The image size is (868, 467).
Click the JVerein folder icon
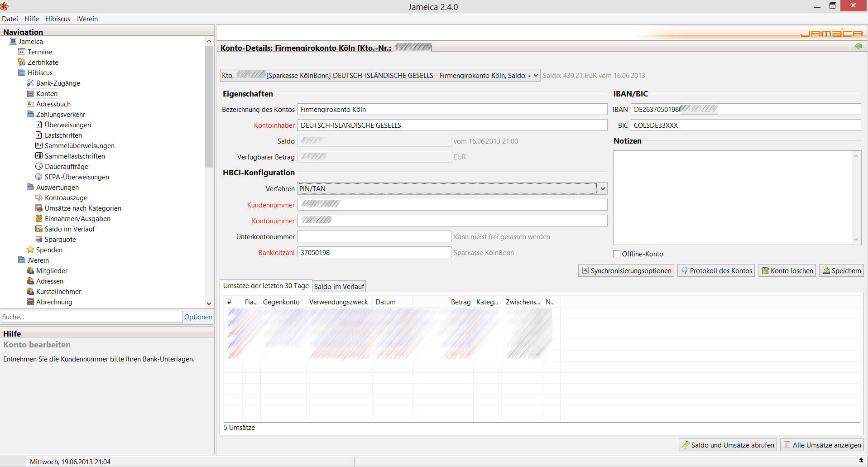coord(22,260)
